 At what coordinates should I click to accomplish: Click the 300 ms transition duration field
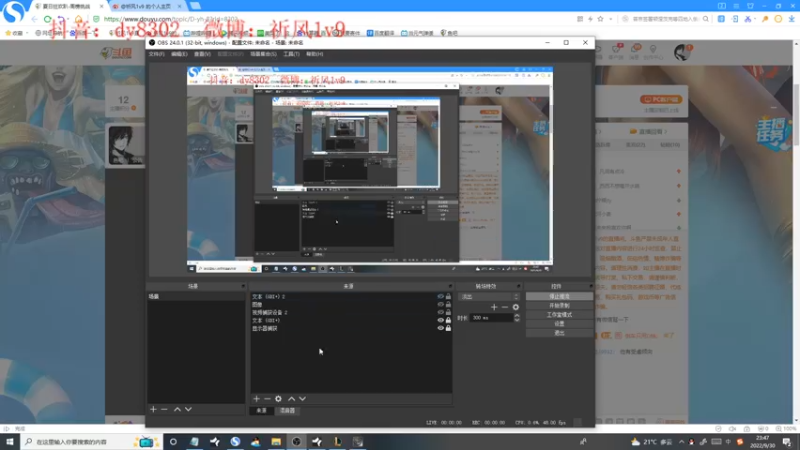[491, 318]
